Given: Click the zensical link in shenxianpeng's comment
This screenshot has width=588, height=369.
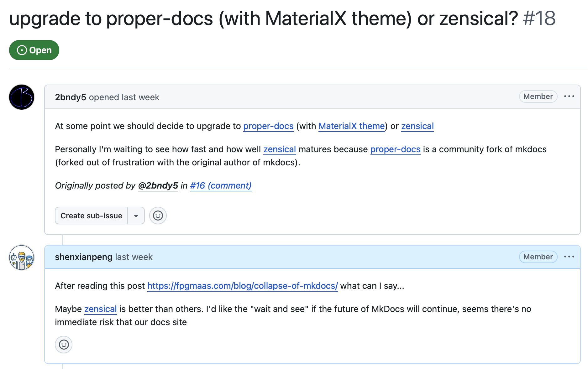Looking at the screenshot, I should (x=100, y=309).
